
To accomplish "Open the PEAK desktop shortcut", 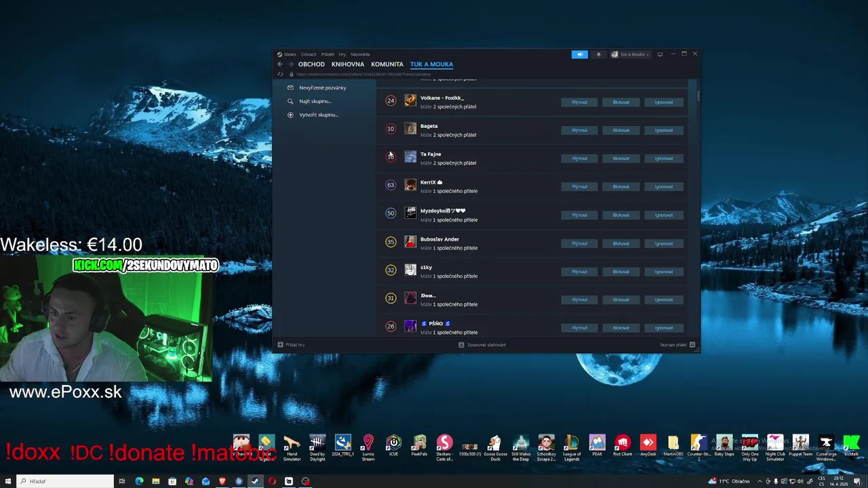I will (597, 447).
